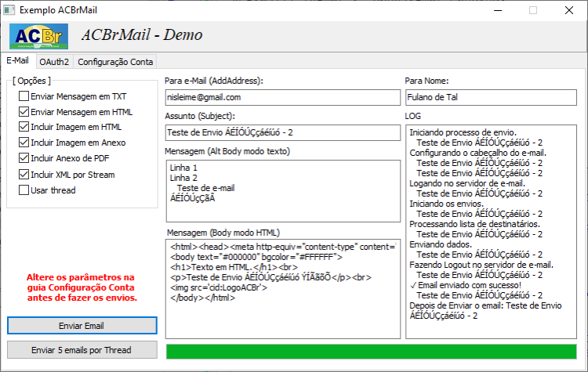
Task: Click the 'ACBrMail - Demo' heading
Action: point(142,34)
